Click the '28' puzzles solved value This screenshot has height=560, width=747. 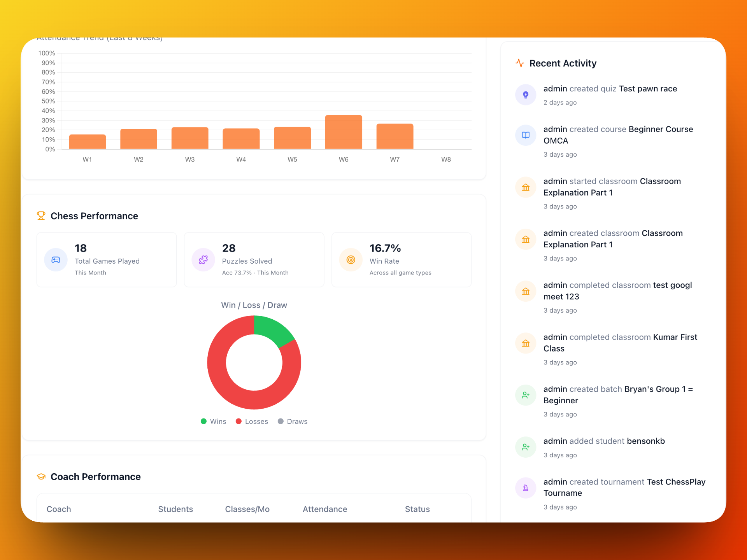229,248
